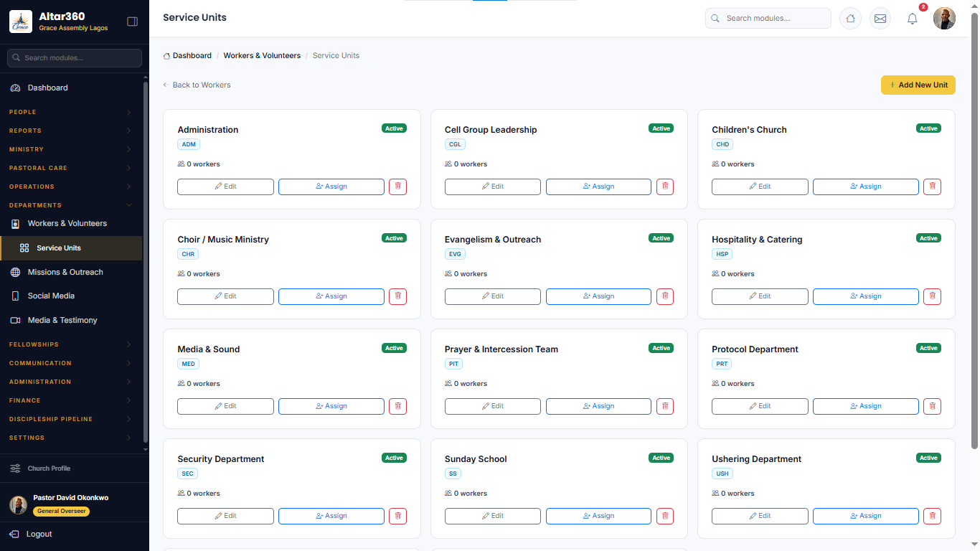
Task: Expand the SETTINGS sidebar section
Action: tap(70, 438)
